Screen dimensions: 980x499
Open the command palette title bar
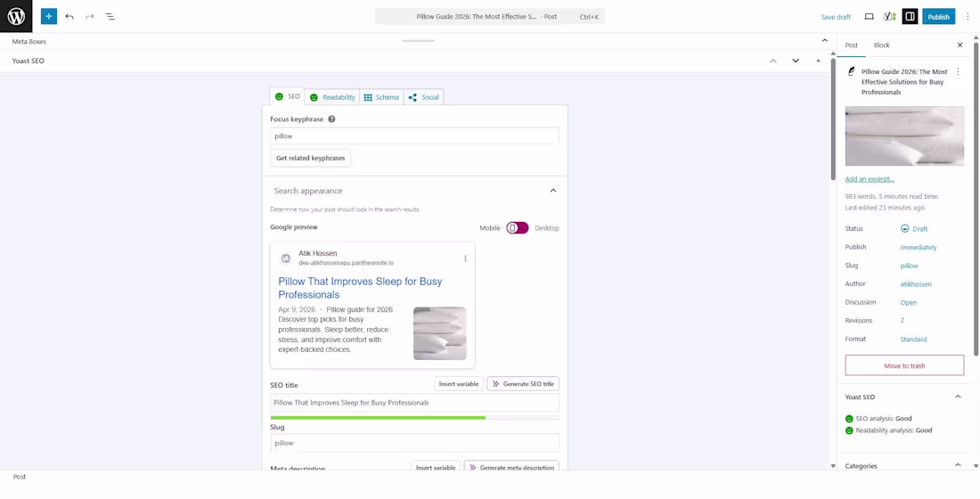tap(489, 17)
